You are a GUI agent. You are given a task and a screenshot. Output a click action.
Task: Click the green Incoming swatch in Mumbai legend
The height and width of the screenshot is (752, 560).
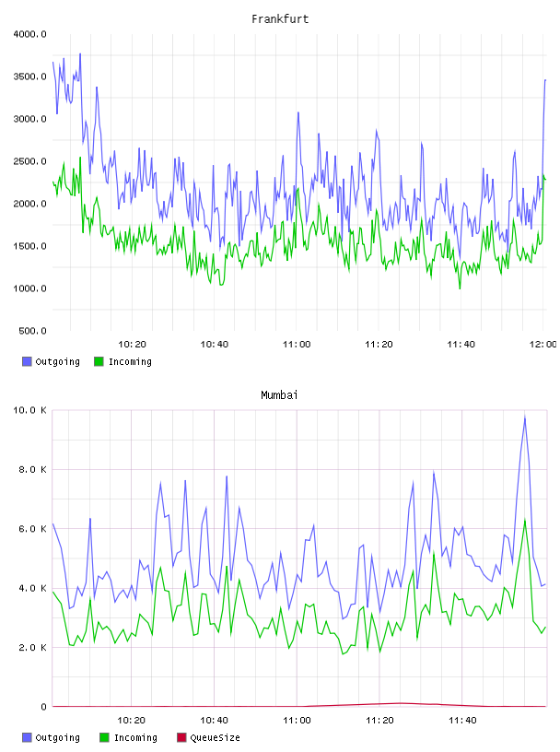[104, 737]
